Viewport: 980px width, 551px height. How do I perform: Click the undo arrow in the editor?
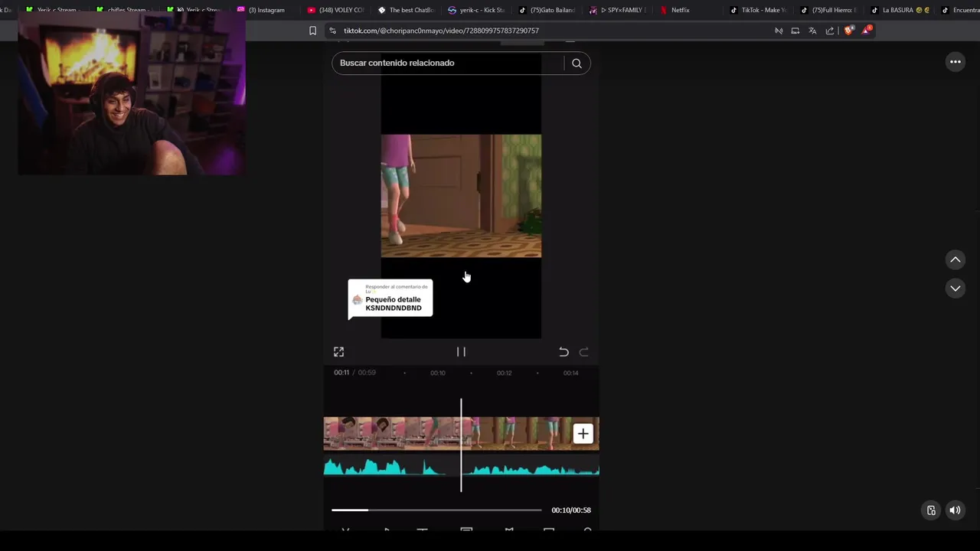point(563,352)
